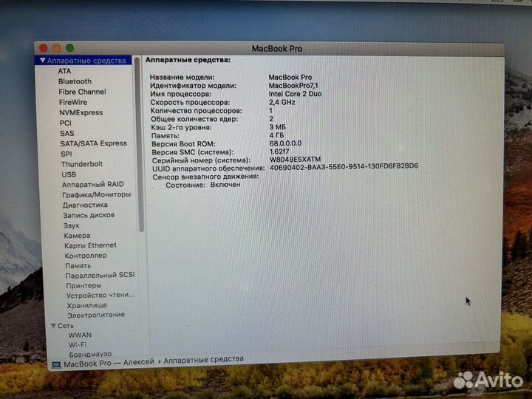Click Аппаратные средства in bottom path bar
The image size is (532, 399).
pyautogui.click(x=204, y=360)
